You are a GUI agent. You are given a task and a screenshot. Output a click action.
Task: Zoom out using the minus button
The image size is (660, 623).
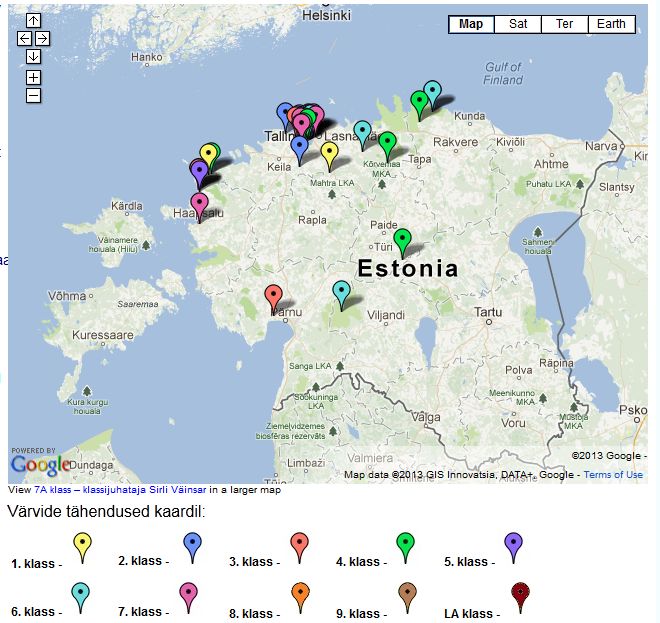tap(33, 95)
